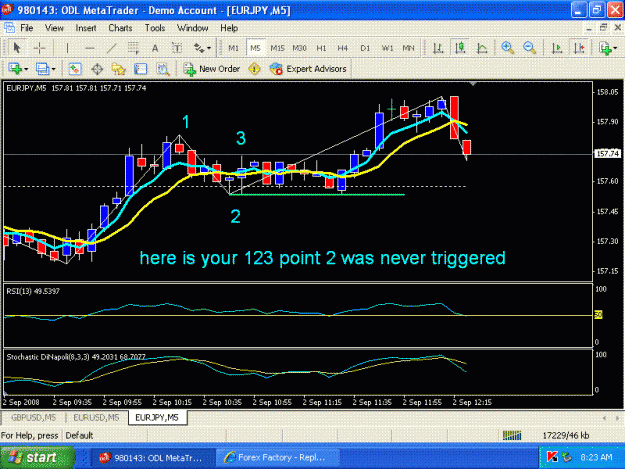Switch chart to M1 timeframe
The height and width of the screenshot is (469, 625).
tap(233, 48)
